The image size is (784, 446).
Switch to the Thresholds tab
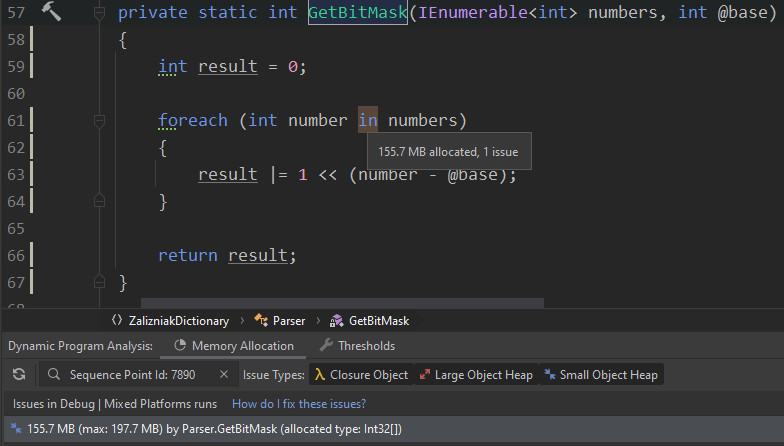tap(357, 346)
